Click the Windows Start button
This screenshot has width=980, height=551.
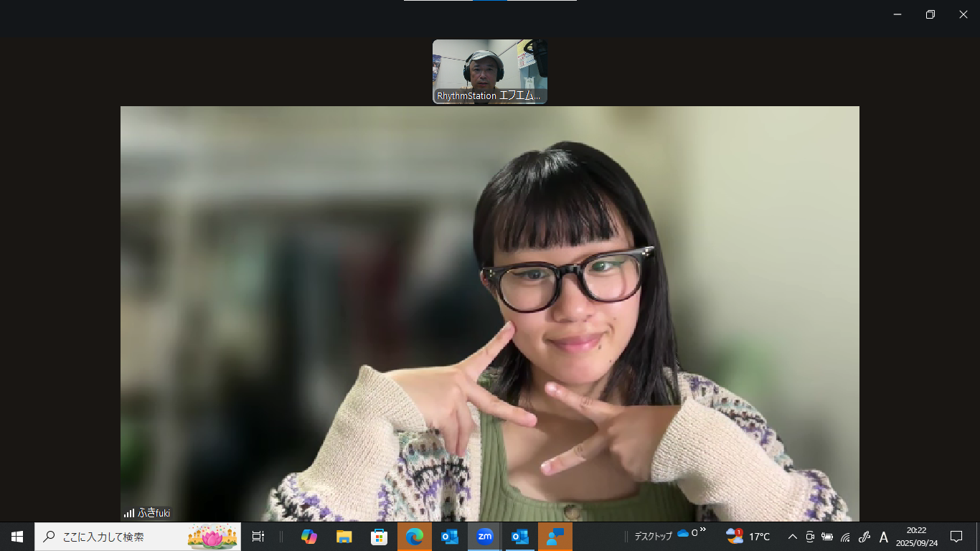pos(17,537)
